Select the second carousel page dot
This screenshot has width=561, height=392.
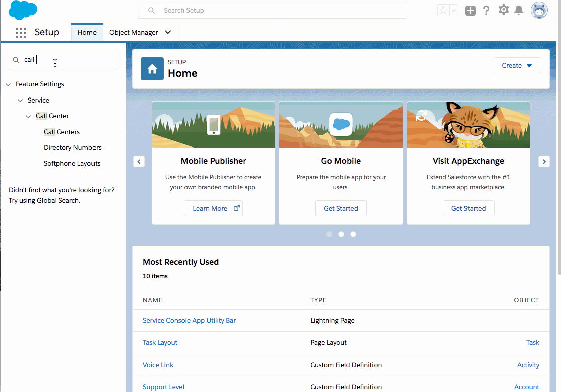tap(341, 234)
